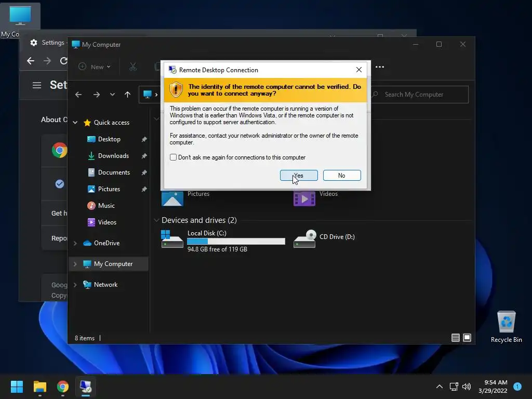Image resolution: width=532 pixels, height=399 pixels.
Task: Go forward in File Explorer
Action: tap(96, 95)
